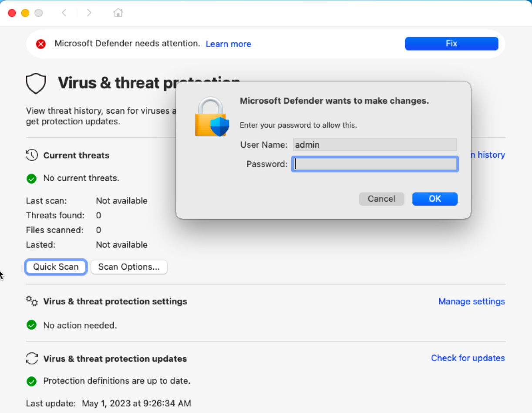
Task: Open the Learn more link
Action: pyautogui.click(x=229, y=44)
